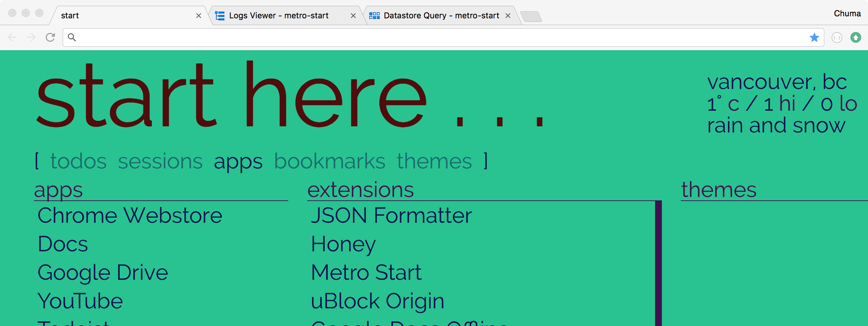Open the JSON Formatter extension link
Screen dimensions: 868x326
pyautogui.click(x=391, y=215)
